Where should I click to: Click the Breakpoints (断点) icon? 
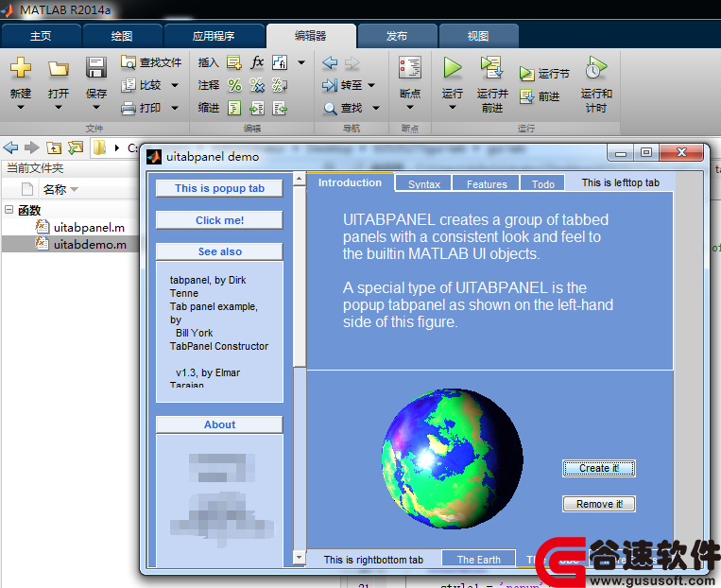pos(410,68)
